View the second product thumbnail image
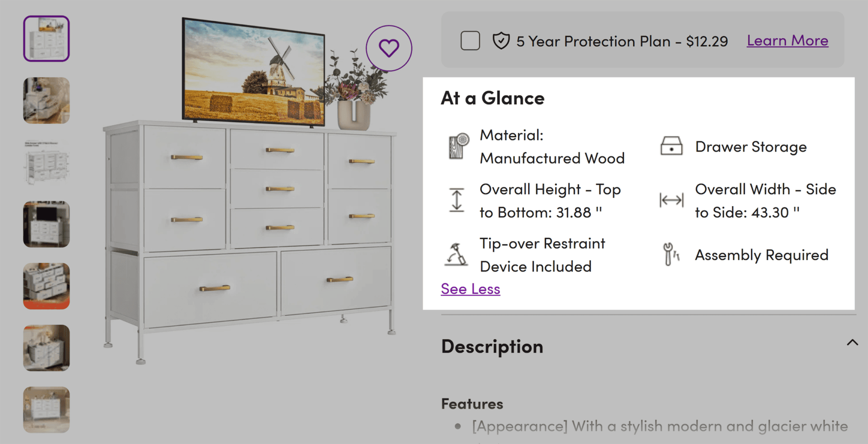 pyautogui.click(x=47, y=100)
